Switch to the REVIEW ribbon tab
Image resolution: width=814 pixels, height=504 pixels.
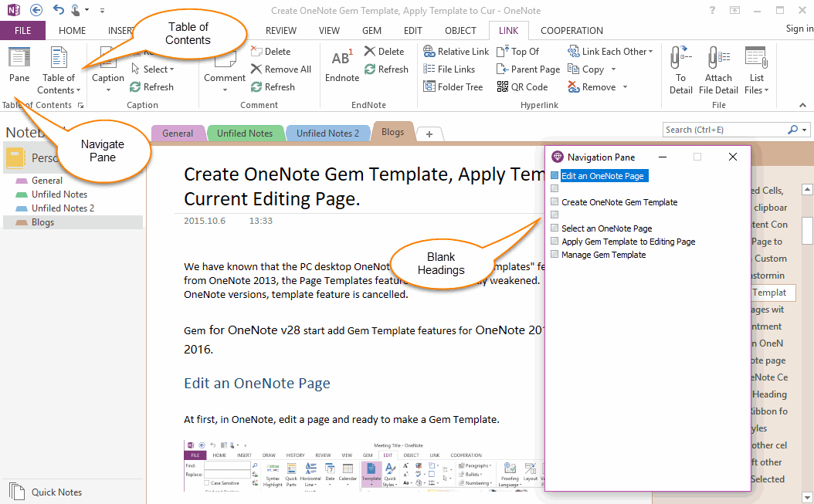click(281, 31)
